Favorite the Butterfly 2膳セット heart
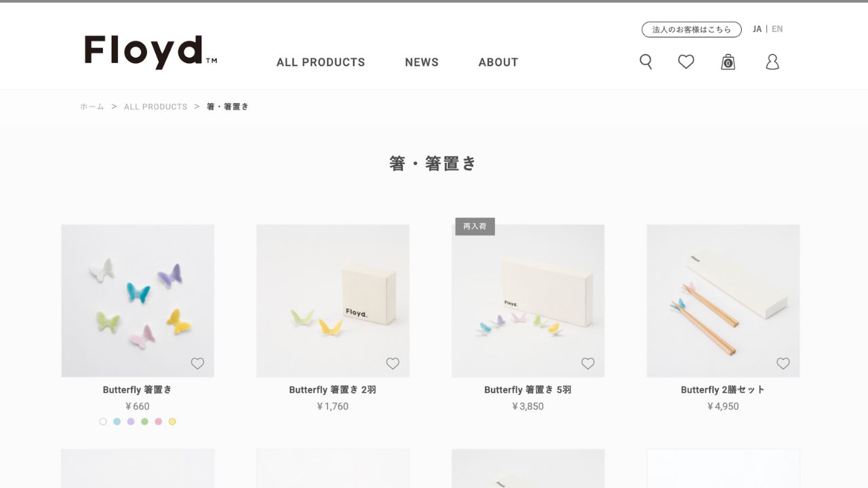 (783, 363)
